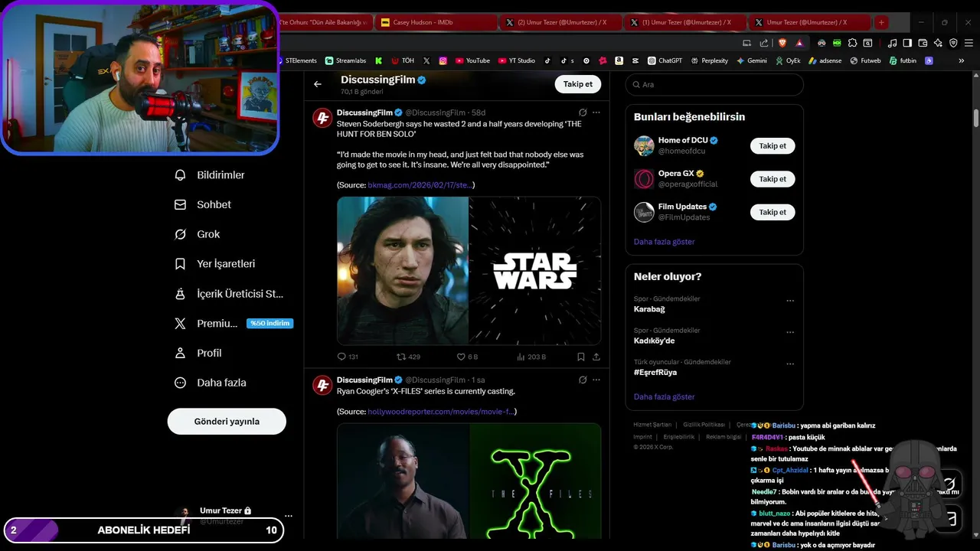Image resolution: width=980 pixels, height=551 pixels.
Task: Open Premium in the sidebar
Action: 233,324
